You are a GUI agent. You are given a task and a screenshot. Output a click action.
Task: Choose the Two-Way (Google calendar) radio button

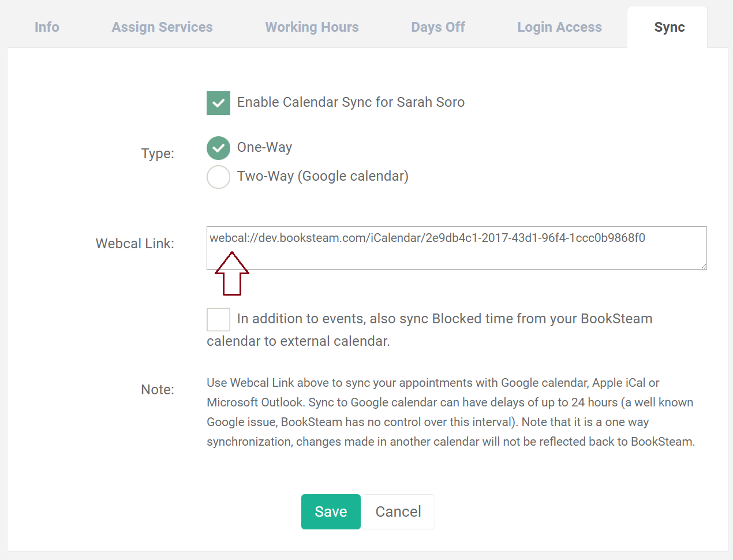point(218,177)
